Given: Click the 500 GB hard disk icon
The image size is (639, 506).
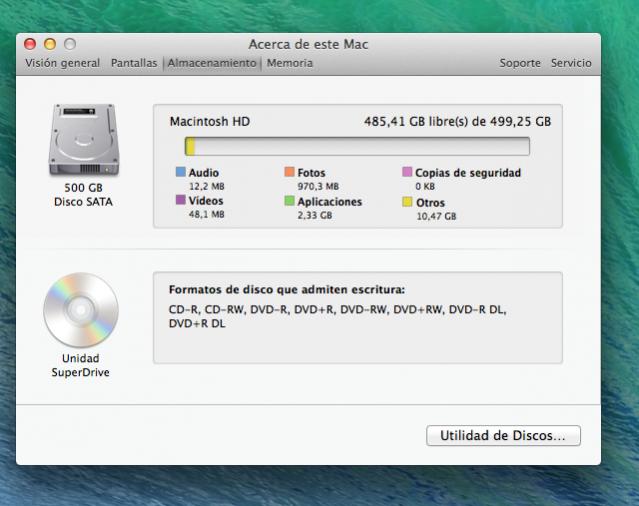Looking at the screenshot, I should [x=84, y=140].
